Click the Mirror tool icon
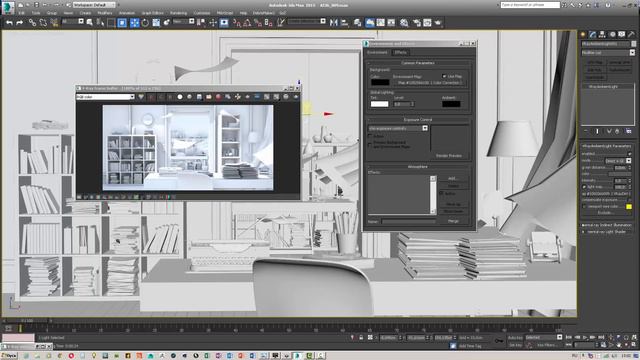 point(333,23)
